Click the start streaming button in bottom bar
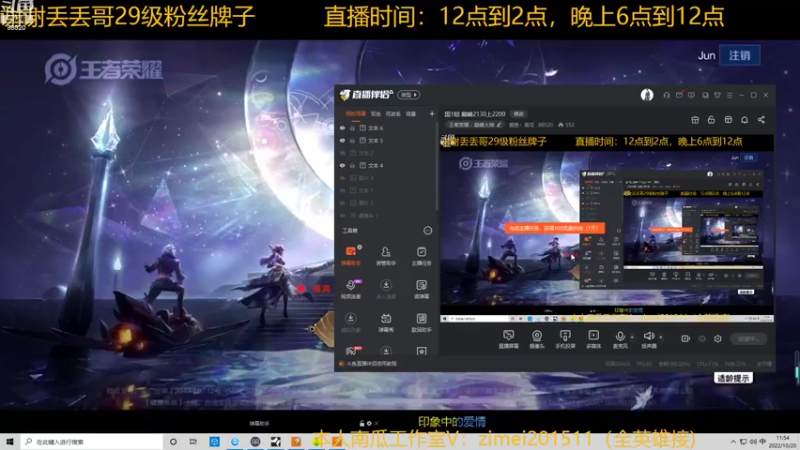Image resolution: width=800 pixels, height=450 pixels. point(748,339)
